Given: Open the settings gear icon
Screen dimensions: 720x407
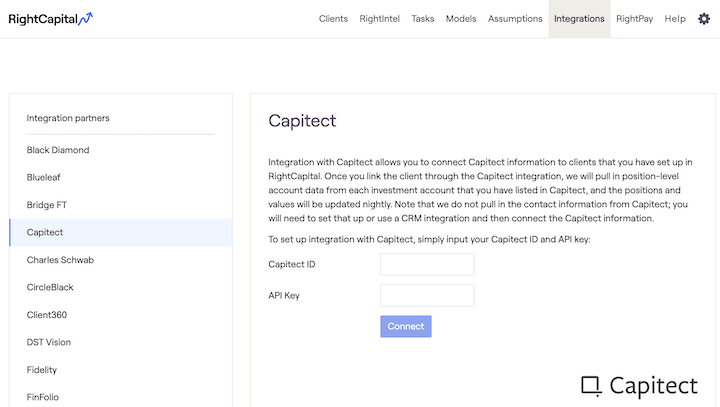Looking at the screenshot, I should (704, 19).
